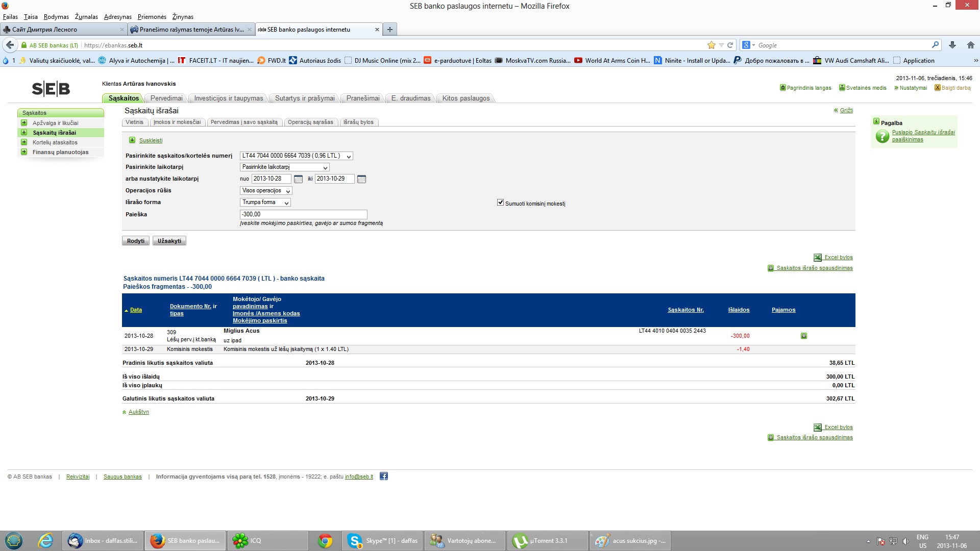Reload the page with the refresh icon
The width and height of the screenshot is (980, 551).
coord(730,45)
